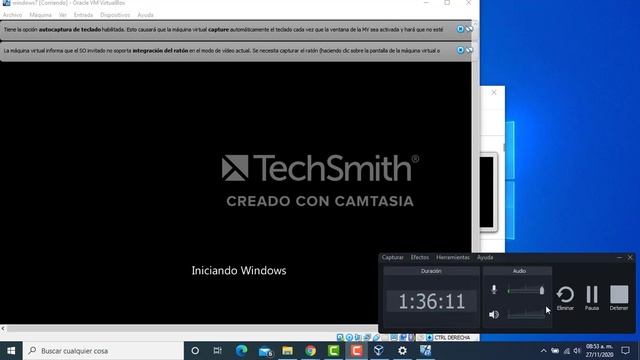This screenshot has height=360, width=640.
Task: Open the Action Center notifications icon
Action: tap(625, 351)
